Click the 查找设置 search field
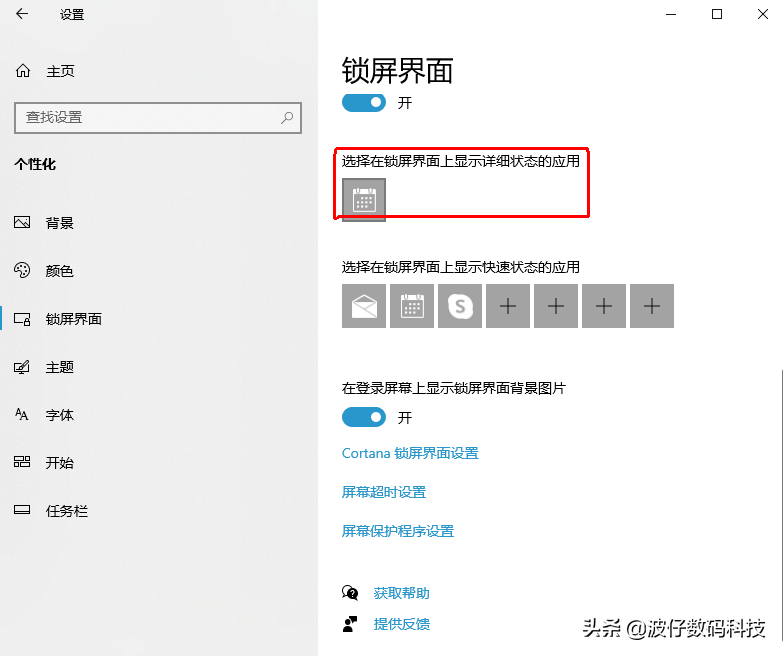 [158, 118]
